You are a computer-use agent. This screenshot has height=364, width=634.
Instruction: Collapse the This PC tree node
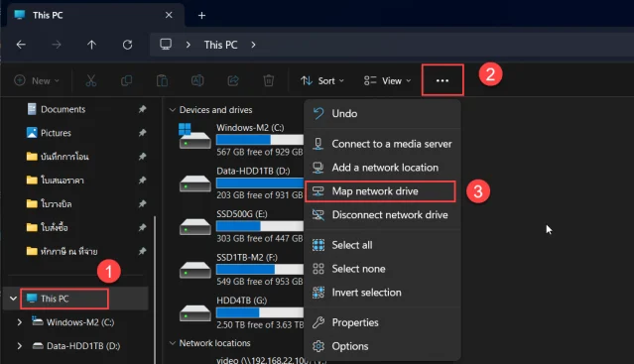[x=13, y=299]
